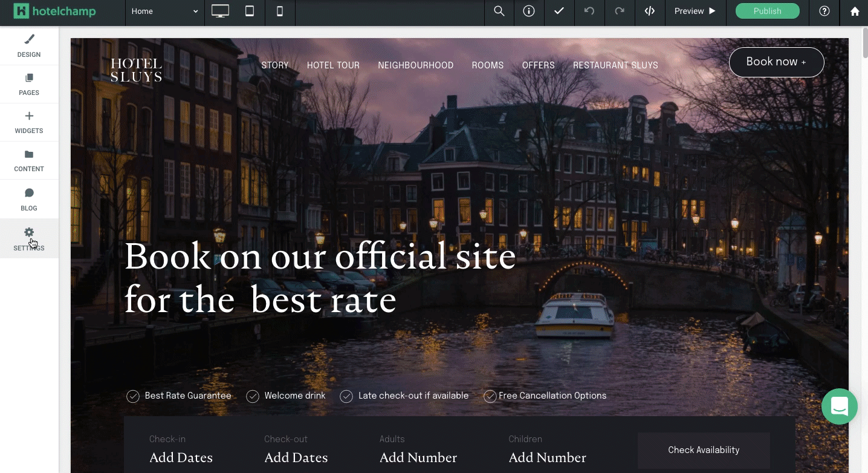Open the Content panel
The image size is (868, 473).
(x=29, y=160)
